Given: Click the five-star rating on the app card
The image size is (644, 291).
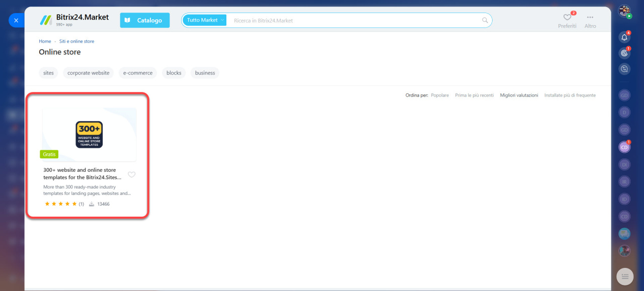Looking at the screenshot, I should (x=61, y=204).
